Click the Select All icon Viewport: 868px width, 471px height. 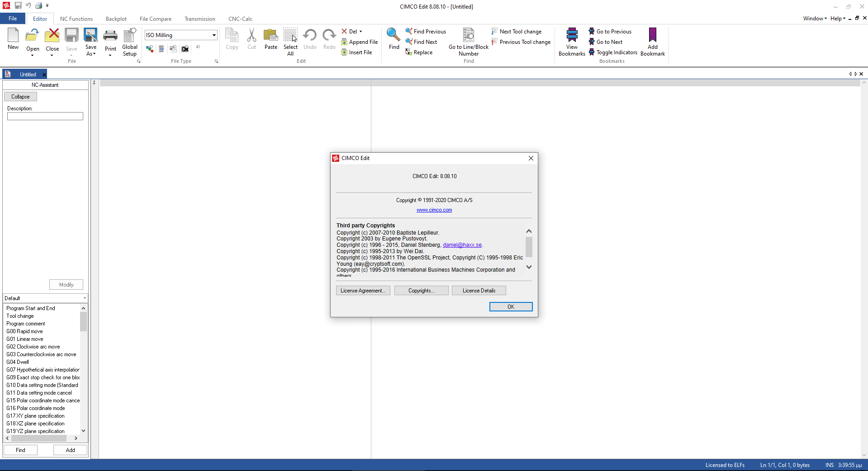point(290,35)
